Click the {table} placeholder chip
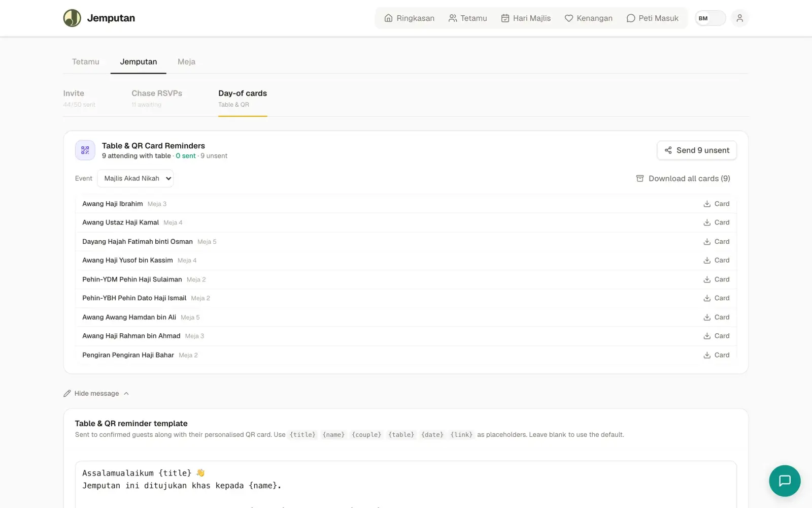 pos(401,435)
